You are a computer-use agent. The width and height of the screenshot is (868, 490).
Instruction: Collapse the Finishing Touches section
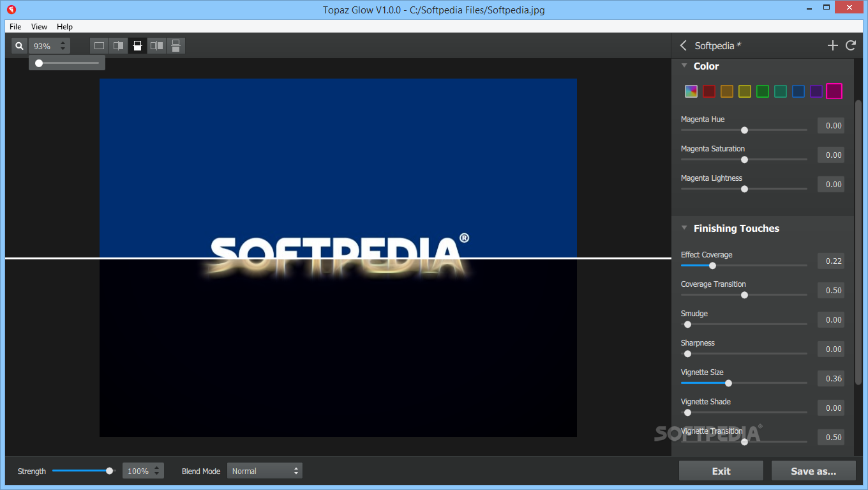click(x=684, y=228)
